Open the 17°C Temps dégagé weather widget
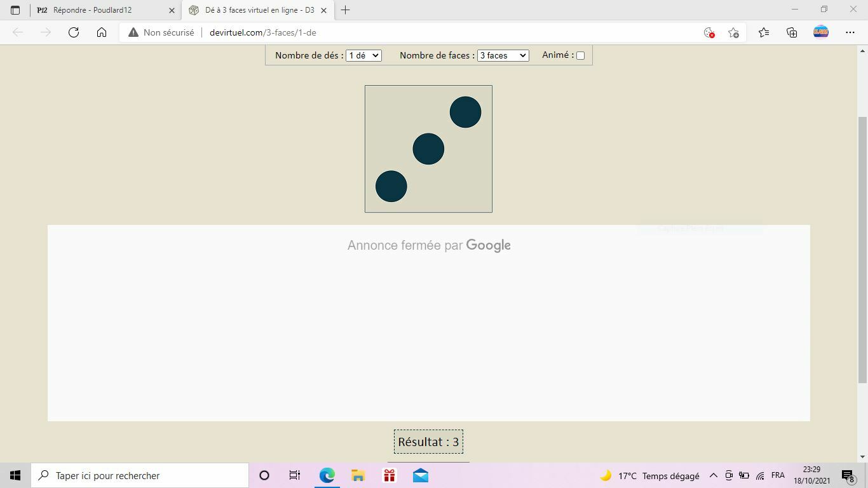 click(x=649, y=475)
